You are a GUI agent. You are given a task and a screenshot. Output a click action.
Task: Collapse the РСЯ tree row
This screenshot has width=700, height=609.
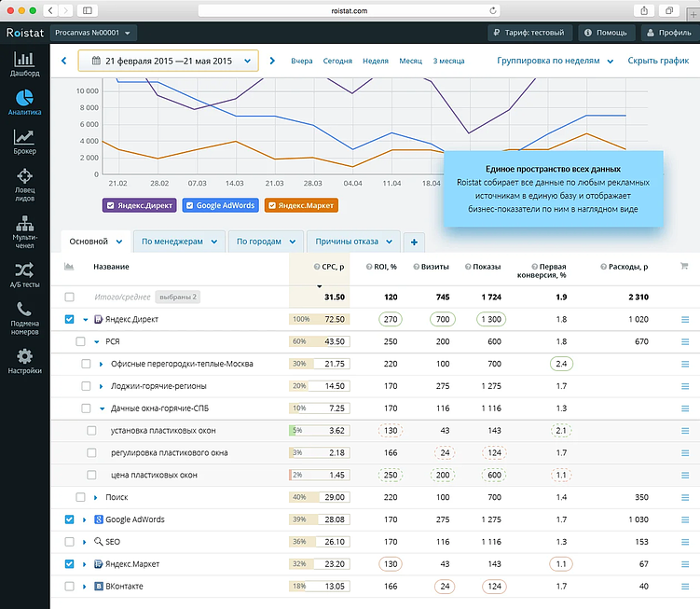point(98,341)
